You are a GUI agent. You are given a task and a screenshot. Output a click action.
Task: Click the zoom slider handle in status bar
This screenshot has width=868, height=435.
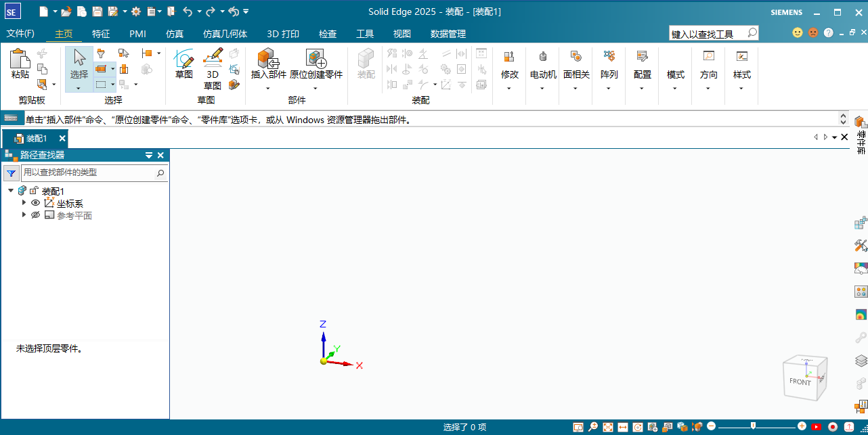tap(753, 427)
